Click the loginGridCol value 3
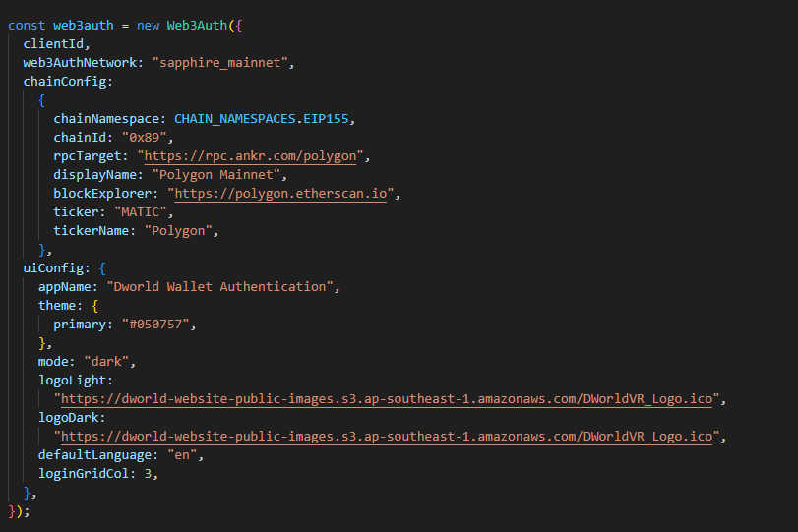798x532 pixels. pyautogui.click(x=149, y=474)
